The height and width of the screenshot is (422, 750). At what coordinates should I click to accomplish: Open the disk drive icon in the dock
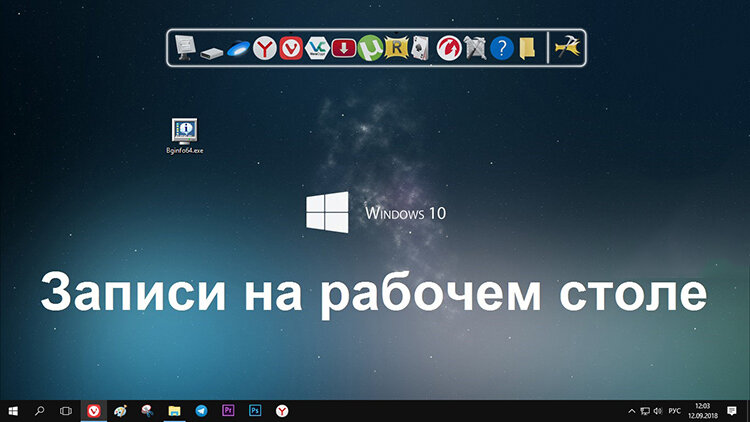(x=211, y=53)
